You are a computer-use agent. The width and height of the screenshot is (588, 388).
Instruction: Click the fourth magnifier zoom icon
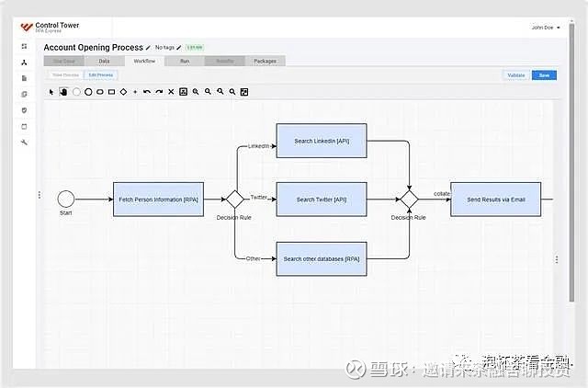point(232,92)
